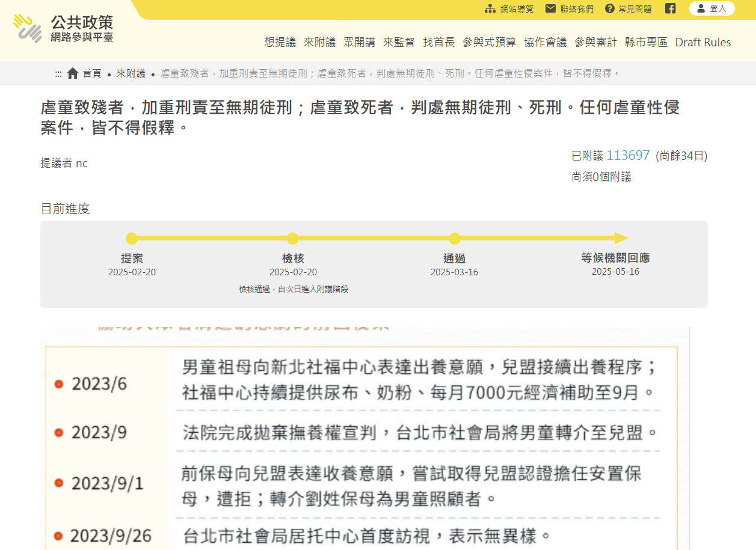Image resolution: width=756 pixels, height=550 pixels.
Task: Open the 113697 endorsement count link
Action: [627, 155]
